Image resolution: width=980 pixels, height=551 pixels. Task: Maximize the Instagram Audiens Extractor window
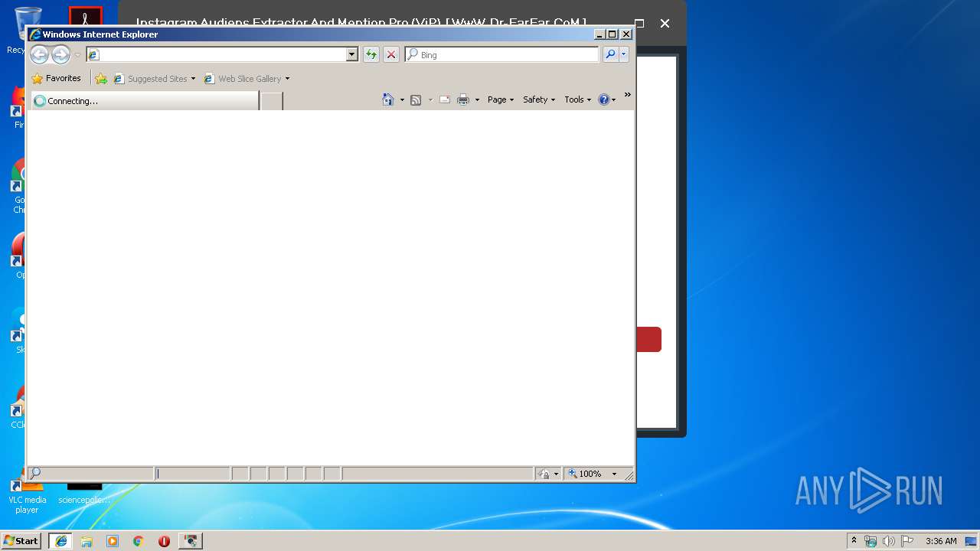pyautogui.click(x=640, y=23)
